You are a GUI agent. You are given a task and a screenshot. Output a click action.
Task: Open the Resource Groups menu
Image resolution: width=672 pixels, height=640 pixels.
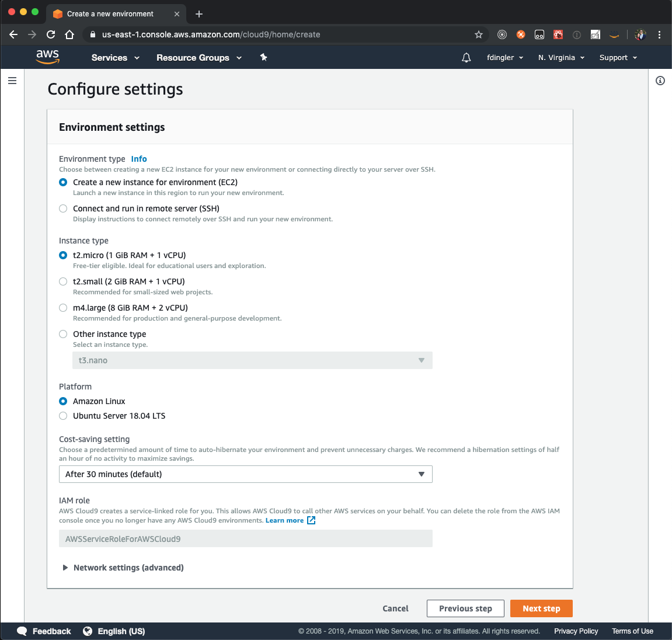click(x=199, y=57)
